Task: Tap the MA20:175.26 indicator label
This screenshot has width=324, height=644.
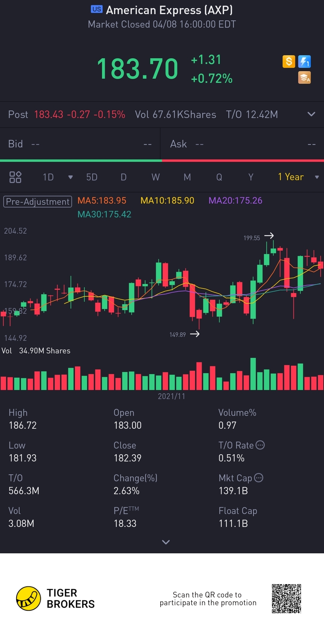Action: 235,201
